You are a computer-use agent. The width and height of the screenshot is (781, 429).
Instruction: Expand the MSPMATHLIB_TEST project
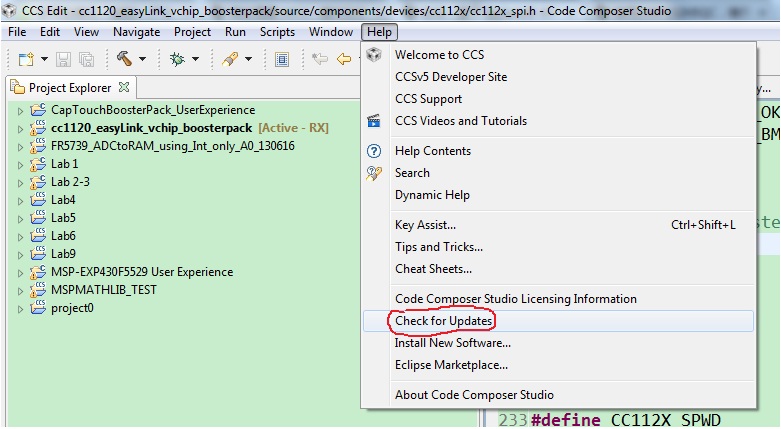pyautogui.click(x=20, y=291)
